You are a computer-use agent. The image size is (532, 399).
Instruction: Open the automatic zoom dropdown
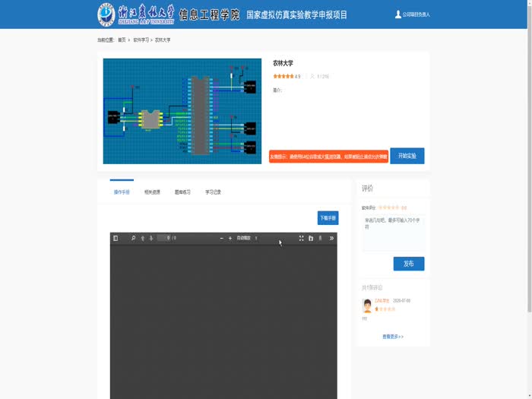248,239
